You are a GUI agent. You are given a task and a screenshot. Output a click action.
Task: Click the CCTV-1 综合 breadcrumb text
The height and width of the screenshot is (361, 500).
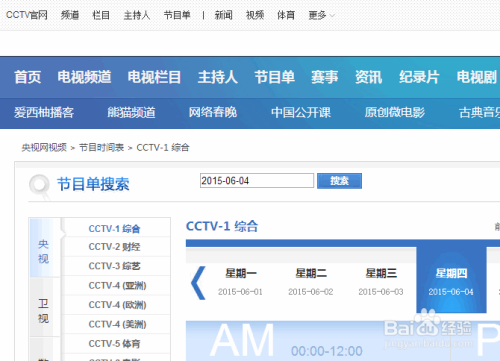click(x=163, y=147)
